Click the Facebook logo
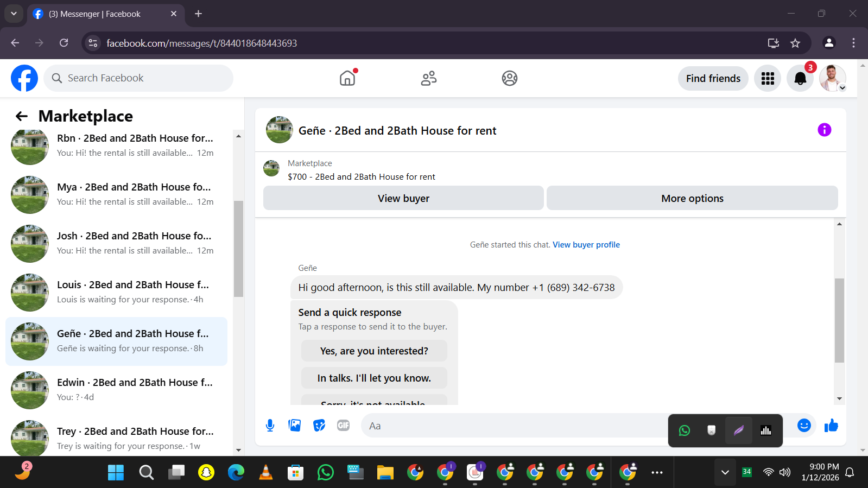This screenshot has height=488, width=868. click(x=24, y=78)
